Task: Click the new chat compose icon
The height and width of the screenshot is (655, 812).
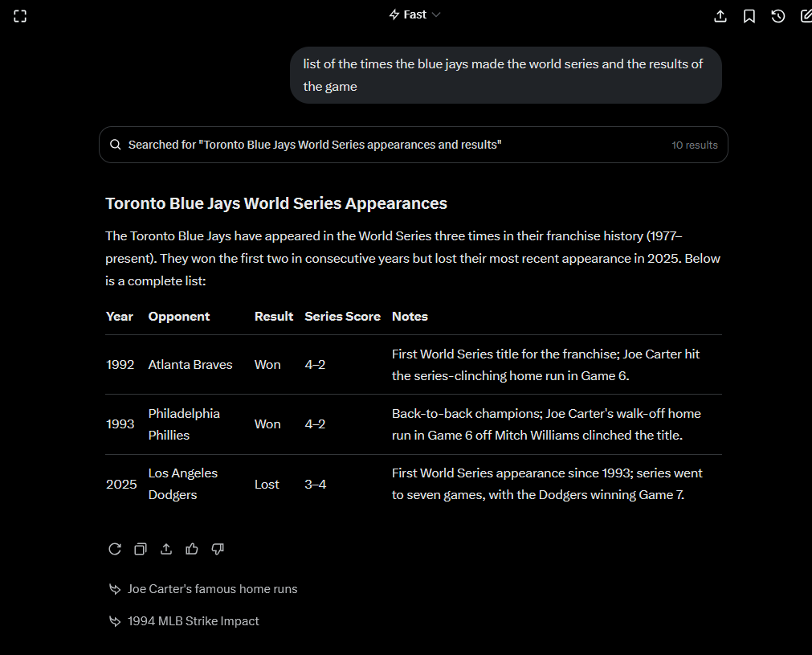Action: click(806, 16)
